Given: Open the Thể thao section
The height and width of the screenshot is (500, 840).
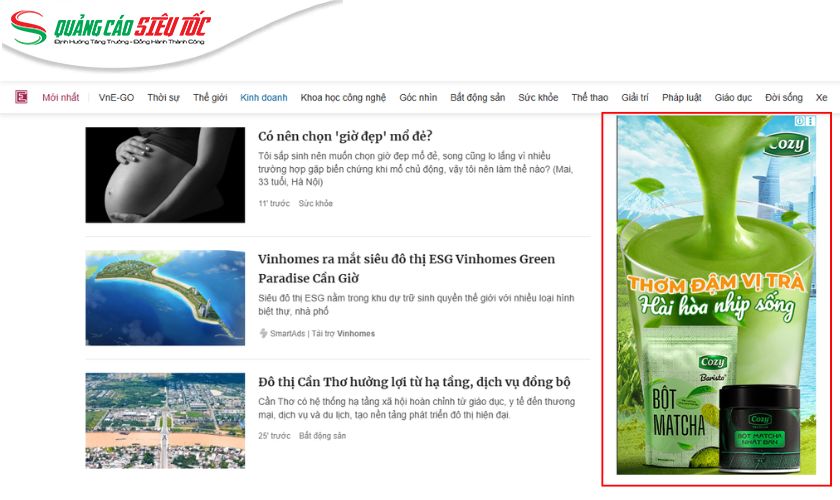Looking at the screenshot, I should point(589,98).
